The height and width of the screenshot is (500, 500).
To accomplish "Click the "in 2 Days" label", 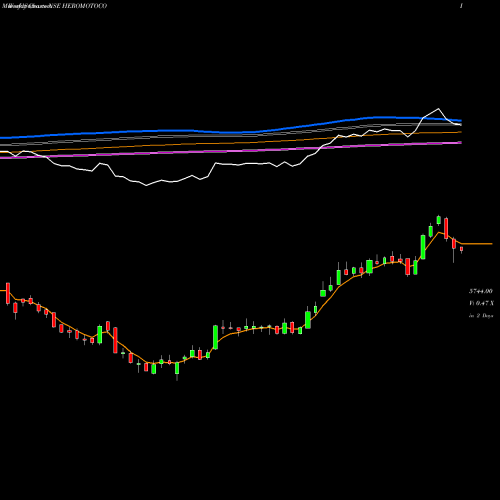I will 481,316.
